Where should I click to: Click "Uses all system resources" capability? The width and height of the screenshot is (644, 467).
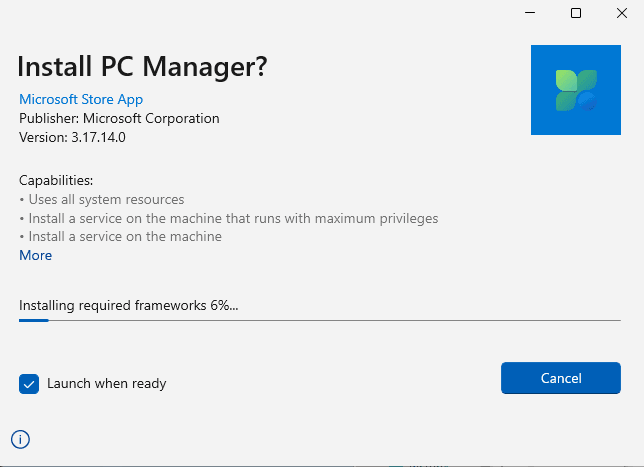102,199
